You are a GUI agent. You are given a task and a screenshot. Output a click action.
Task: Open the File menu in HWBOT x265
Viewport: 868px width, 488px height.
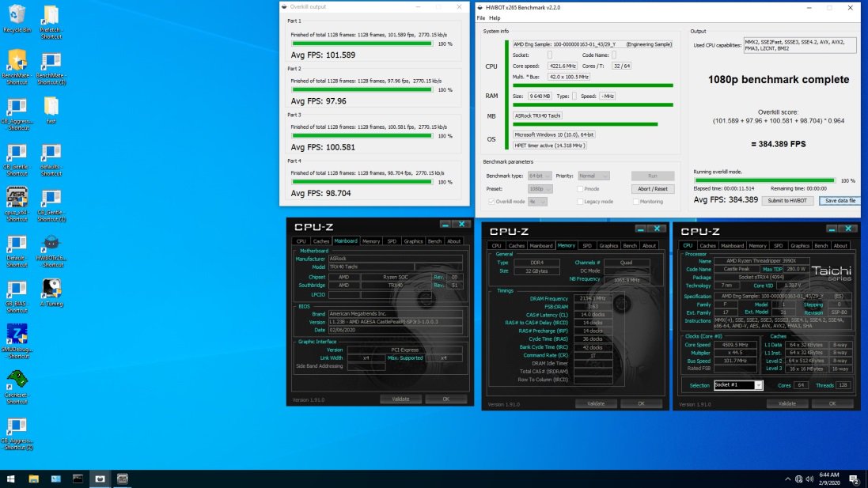pyautogui.click(x=480, y=17)
